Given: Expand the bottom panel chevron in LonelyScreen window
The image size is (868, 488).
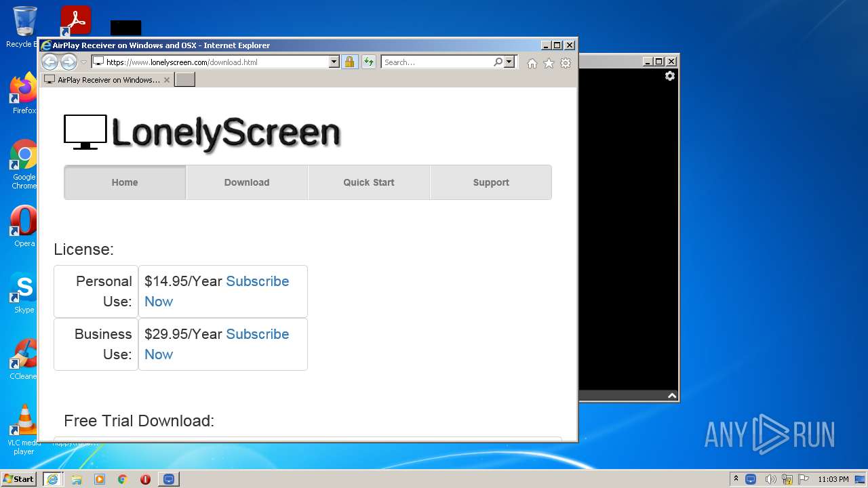Looking at the screenshot, I should (672, 396).
